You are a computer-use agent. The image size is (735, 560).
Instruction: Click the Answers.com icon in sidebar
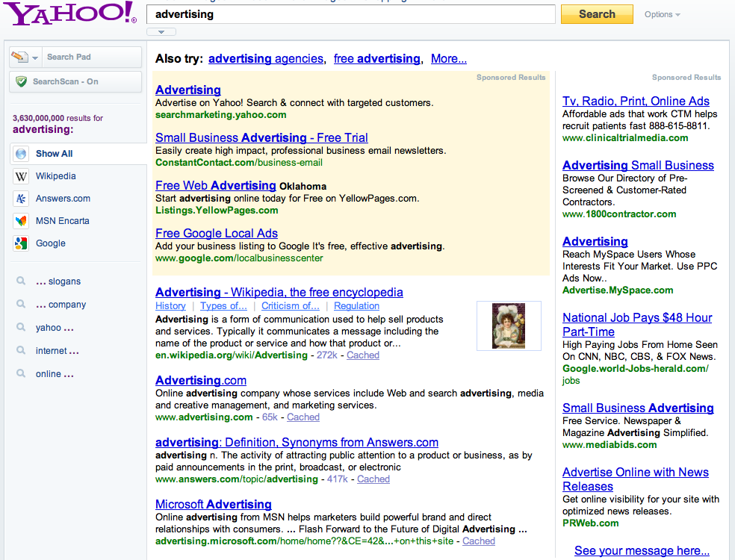pyautogui.click(x=21, y=199)
